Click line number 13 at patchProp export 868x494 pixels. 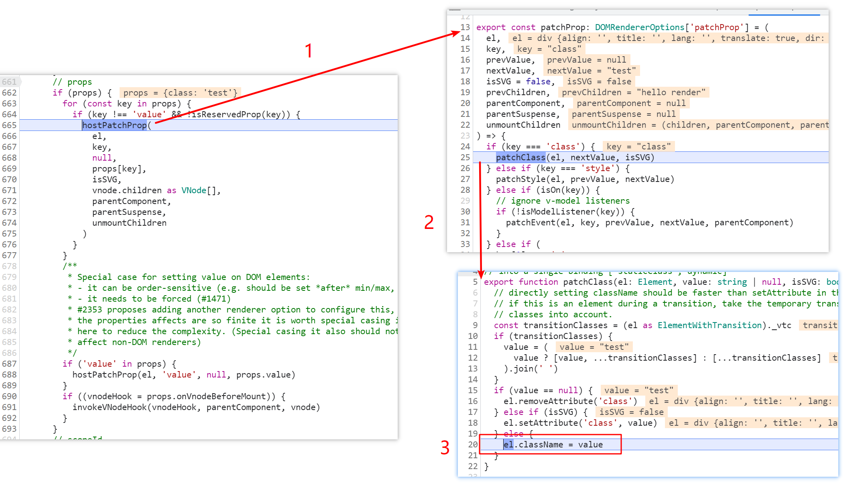[465, 27]
